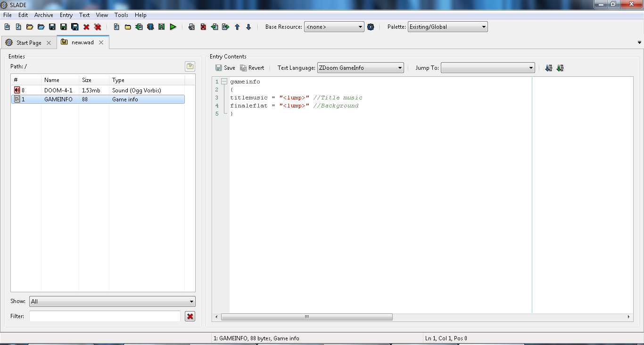
Task: Open Base Resource dropdown
Action: tap(334, 27)
